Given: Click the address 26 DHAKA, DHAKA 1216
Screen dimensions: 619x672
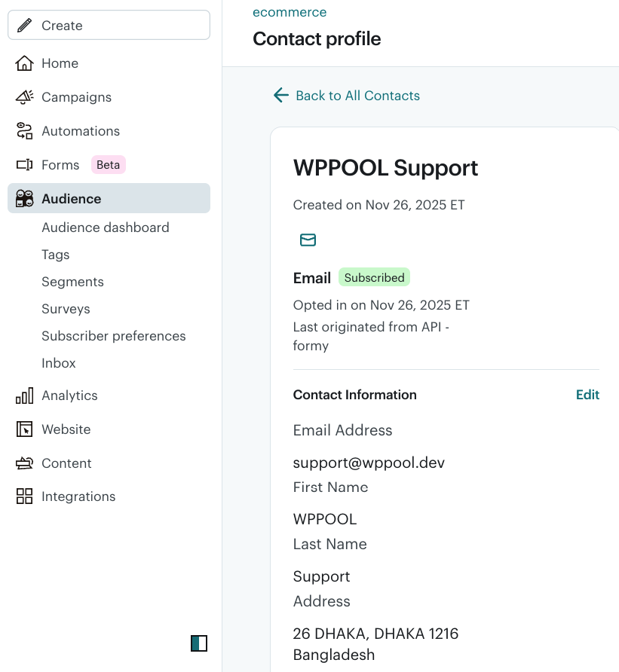Looking at the screenshot, I should (375, 634).
